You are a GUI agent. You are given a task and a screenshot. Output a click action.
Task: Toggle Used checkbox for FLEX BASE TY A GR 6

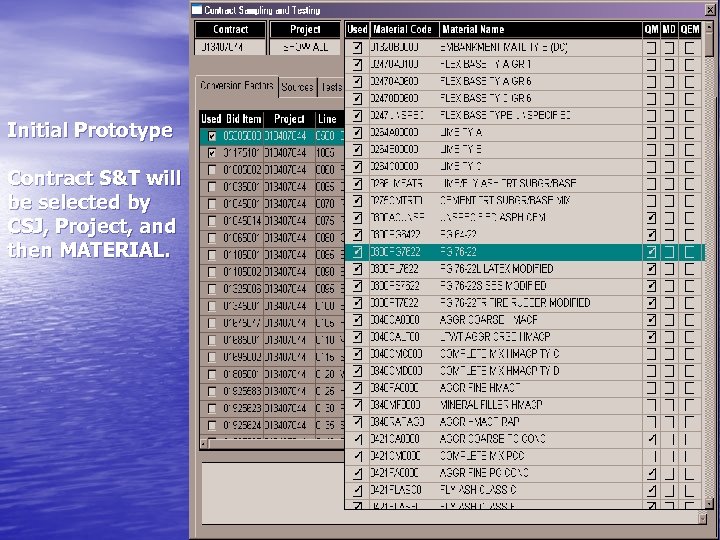(x=357, y=81)
